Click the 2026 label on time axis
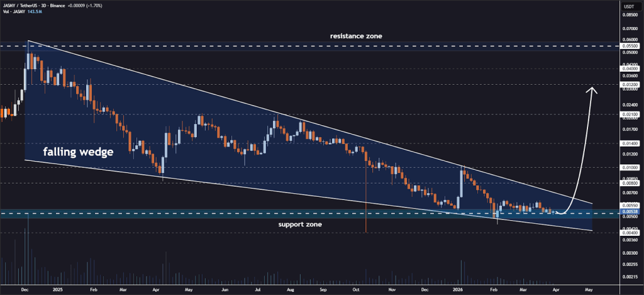644x295 pixels. 458,289
